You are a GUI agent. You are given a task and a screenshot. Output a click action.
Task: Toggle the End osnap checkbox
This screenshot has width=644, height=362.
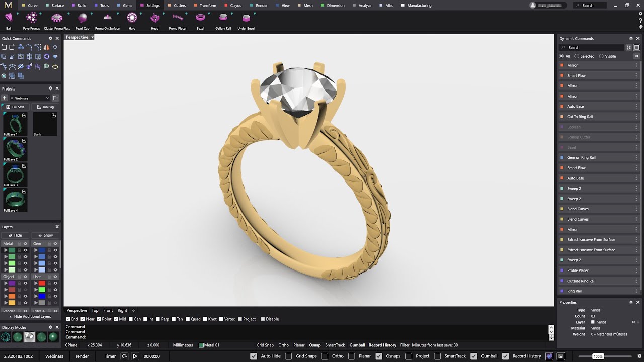point(68,319)
